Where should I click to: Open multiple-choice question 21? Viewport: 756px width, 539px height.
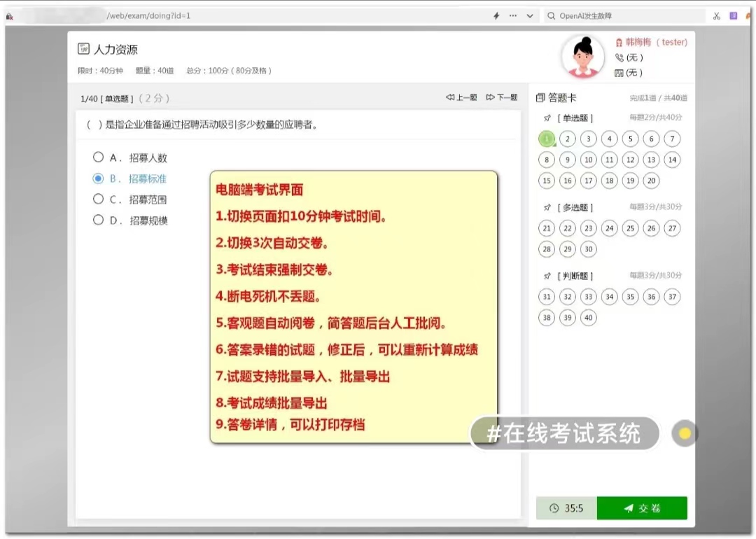(x=547, y=228)
